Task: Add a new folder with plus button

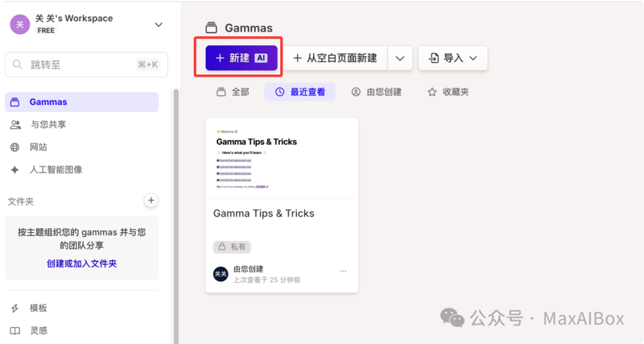Action: click(x=151, y=201)
